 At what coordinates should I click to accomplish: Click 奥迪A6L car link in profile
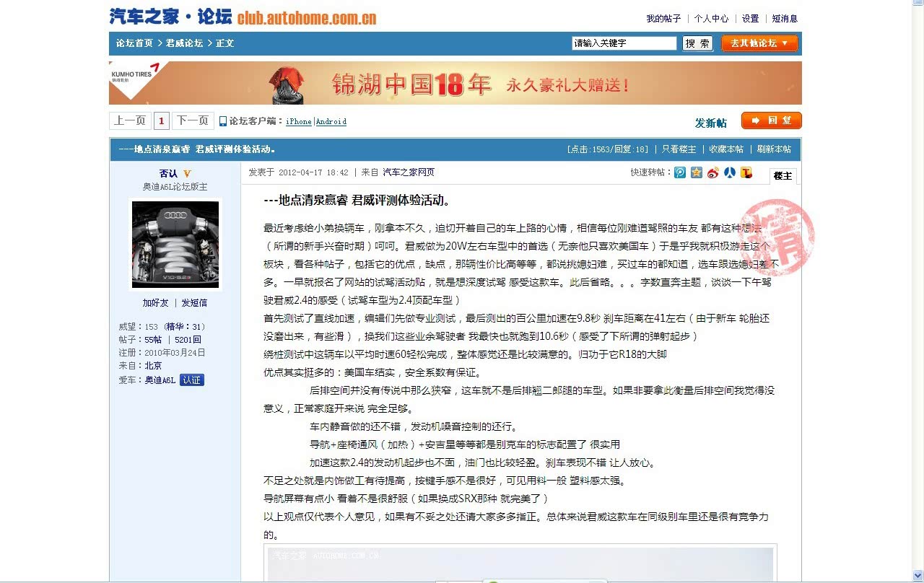[x=160, y=380]
